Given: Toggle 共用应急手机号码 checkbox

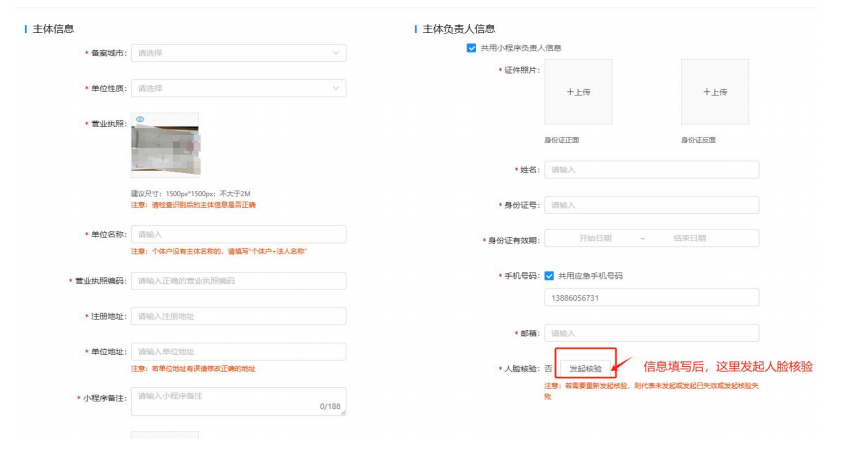Looking at the screenshot, I should [550, 275].
